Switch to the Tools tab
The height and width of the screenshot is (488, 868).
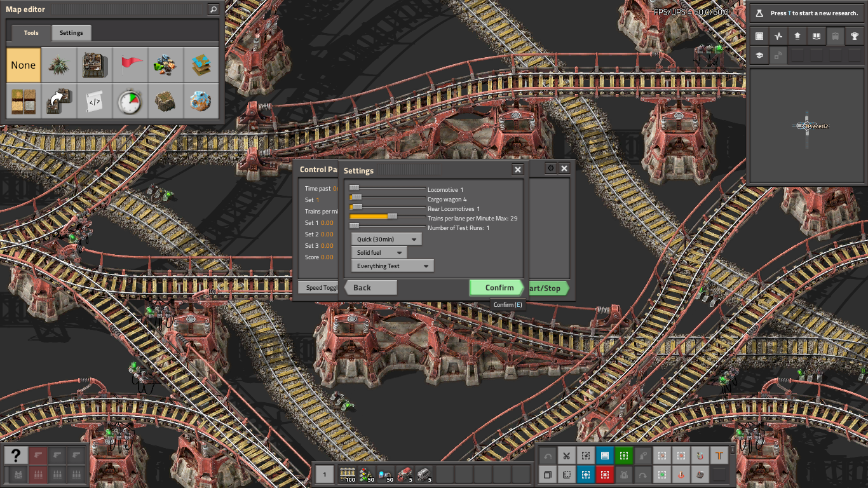[31, 33]
